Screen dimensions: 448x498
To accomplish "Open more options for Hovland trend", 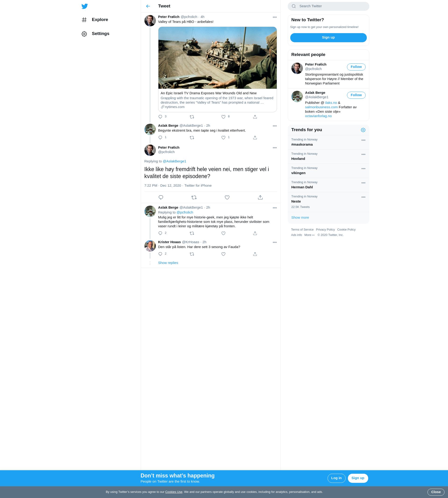I will pos(363,154).
